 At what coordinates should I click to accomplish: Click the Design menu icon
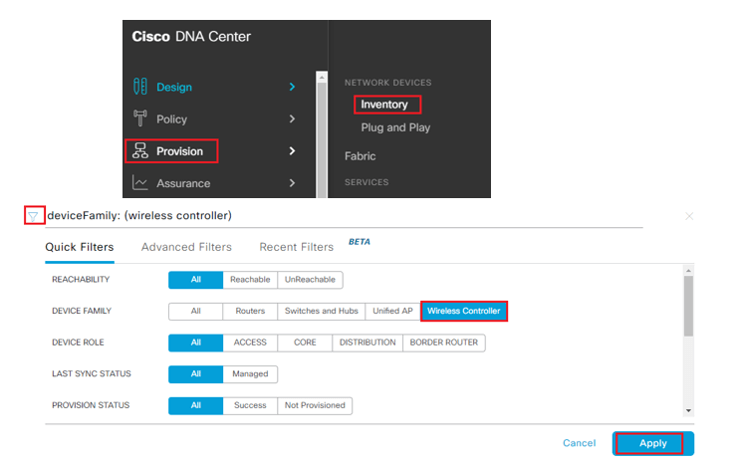(x=140, y=87)
